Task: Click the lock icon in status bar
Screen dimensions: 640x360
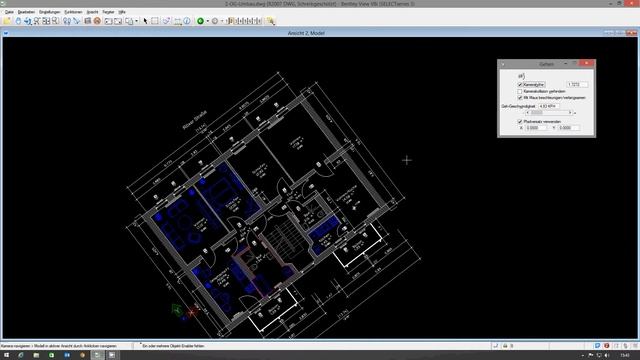Action: (505, 346)
